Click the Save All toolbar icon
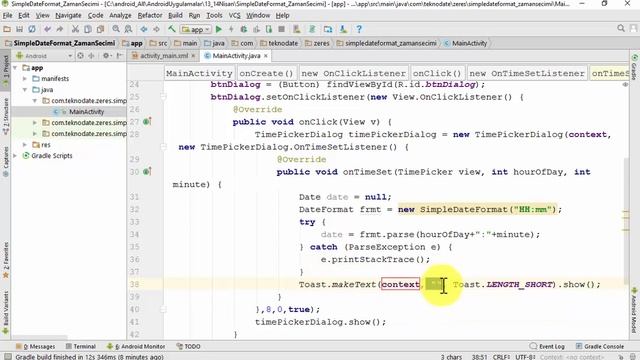This screenshot has width=640, height=360. [19, 29]
